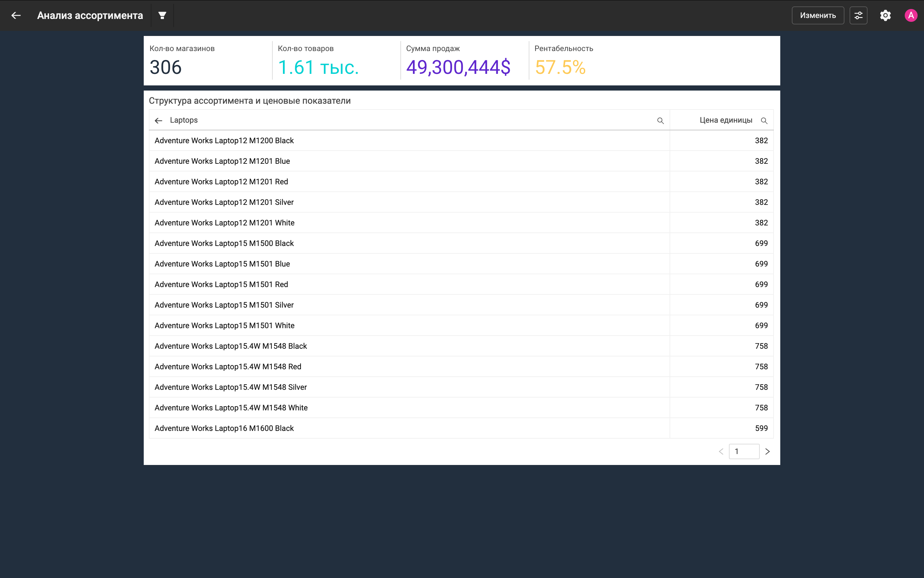Image resolution: width=924 pixels, height=578 pixels.
Task: Click the page number input field
Action: coord(744,451)
